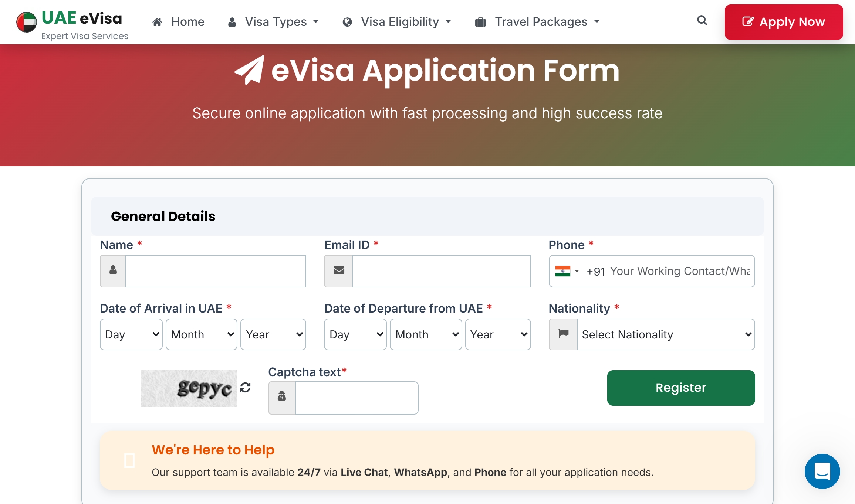Refresh the captcha image
855x504 pixels.
tap(245, 388)
